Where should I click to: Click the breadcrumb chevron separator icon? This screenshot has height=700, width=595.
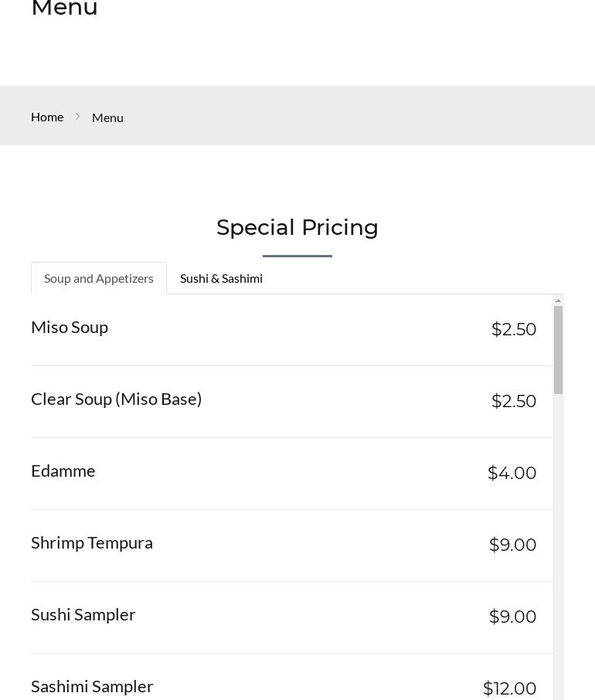coord(77,117)
